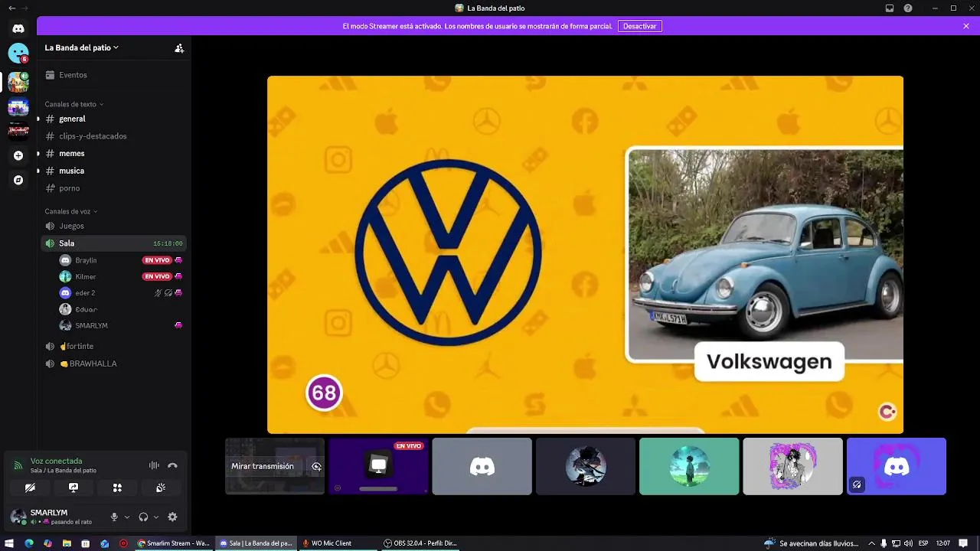Dismiss the streamer mode banner
Viewport: 980px width, 551px height.
click(x=966, y=26)
